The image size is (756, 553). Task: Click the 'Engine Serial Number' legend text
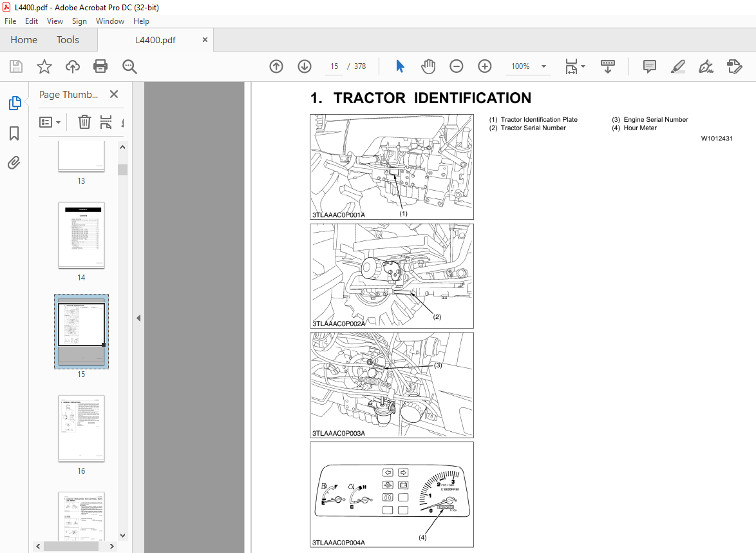point(656,120)
